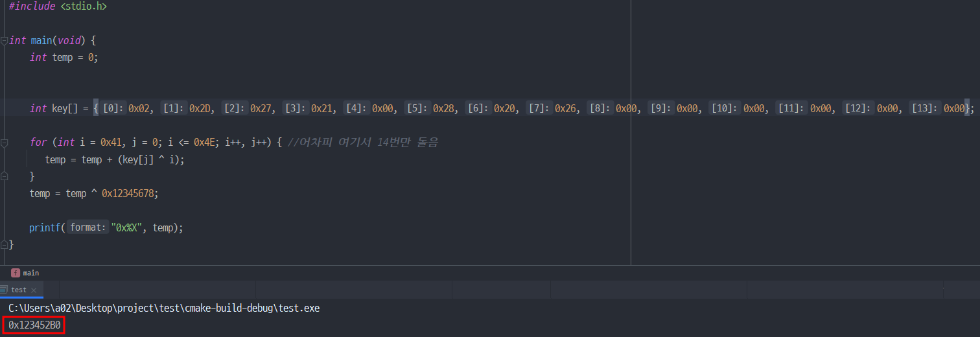980x337 pixels.
Task: Click the test.exe path in console output
Action: (x=164, y=308)
